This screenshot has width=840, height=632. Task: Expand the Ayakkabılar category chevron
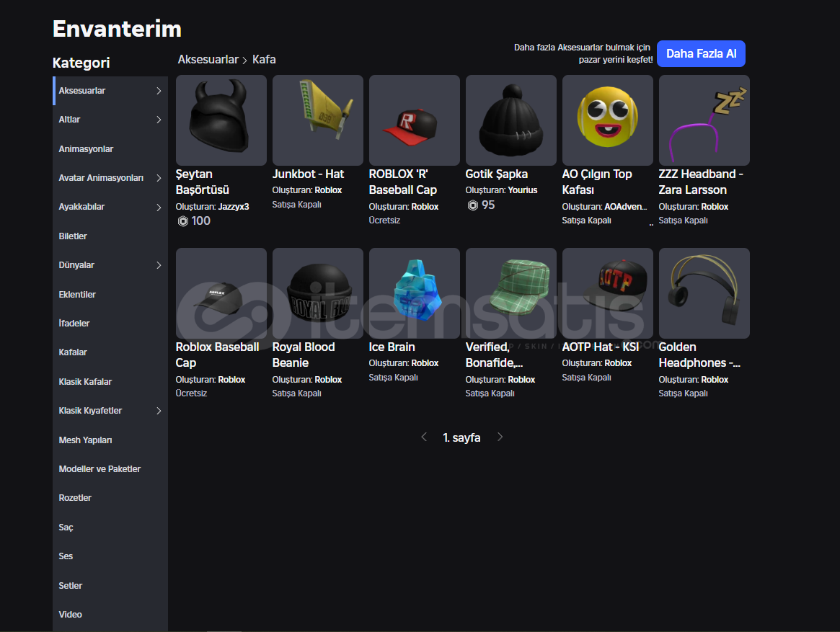coord(159,208)
